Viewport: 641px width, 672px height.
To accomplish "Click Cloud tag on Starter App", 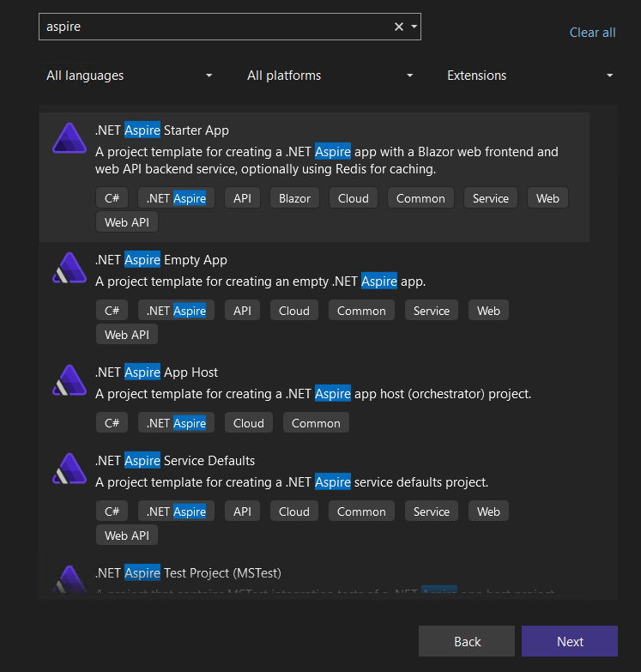I will pos(353,198).
